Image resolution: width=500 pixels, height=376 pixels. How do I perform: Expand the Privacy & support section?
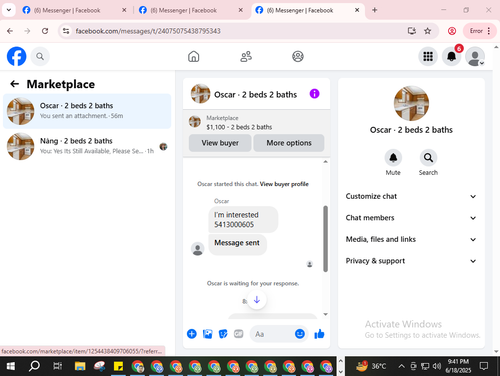411,261
